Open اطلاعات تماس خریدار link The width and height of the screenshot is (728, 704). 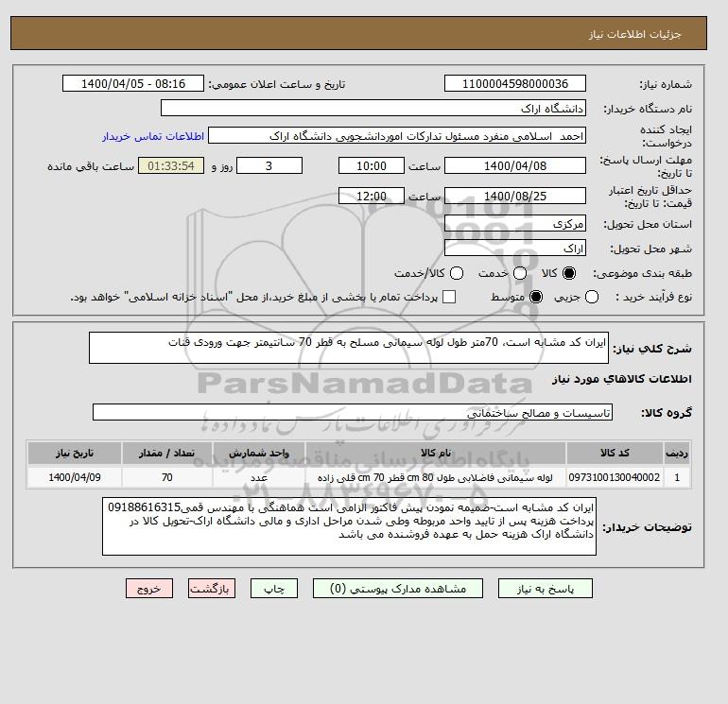coord(153,136)
